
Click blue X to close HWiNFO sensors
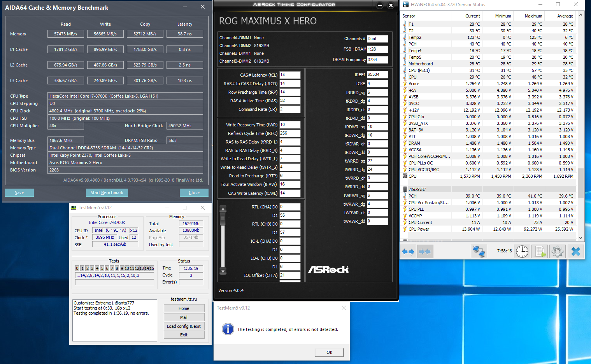(x=575, y=252)
